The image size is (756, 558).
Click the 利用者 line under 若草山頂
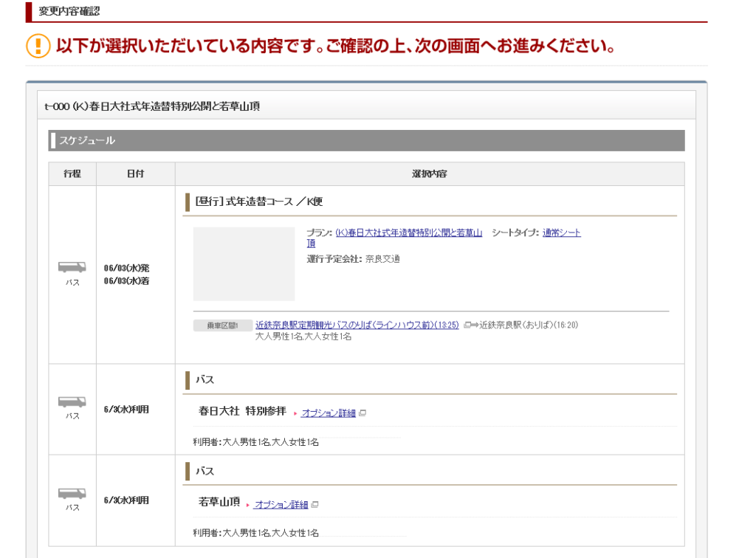256,533
